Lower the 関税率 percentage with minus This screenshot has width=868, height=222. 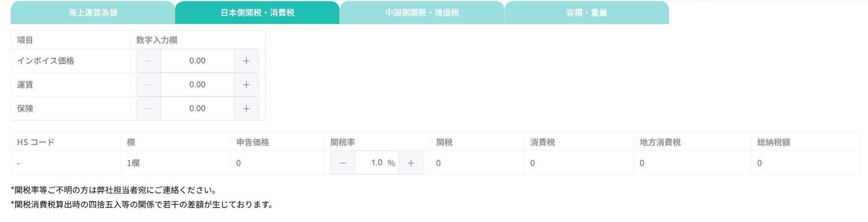(x=343, y=162)
